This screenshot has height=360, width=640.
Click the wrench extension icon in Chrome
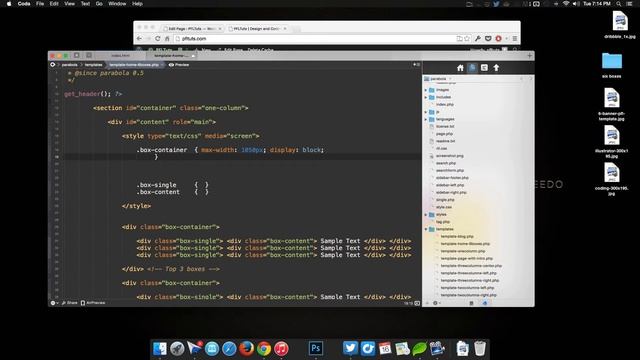(x=478, y=39)
